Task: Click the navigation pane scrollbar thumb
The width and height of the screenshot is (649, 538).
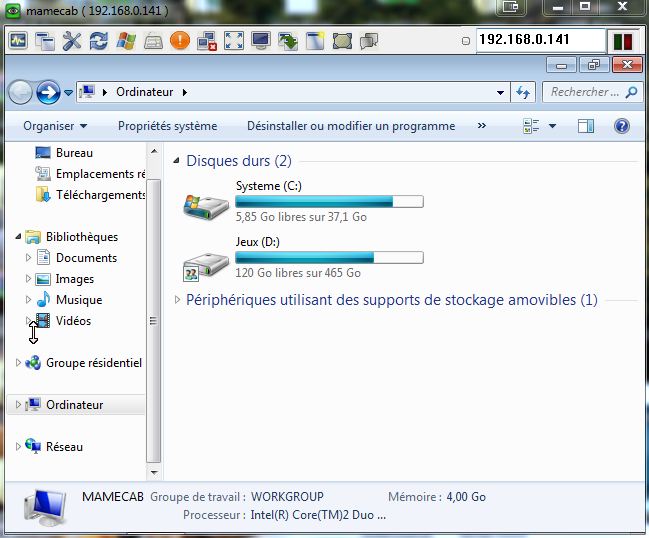Action: pos(154,321)
